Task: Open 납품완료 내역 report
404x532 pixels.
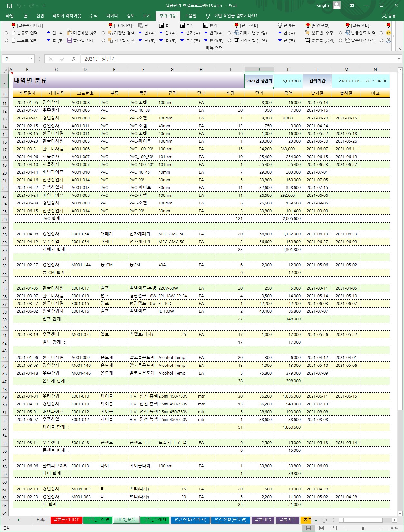Action: point(360,33)
